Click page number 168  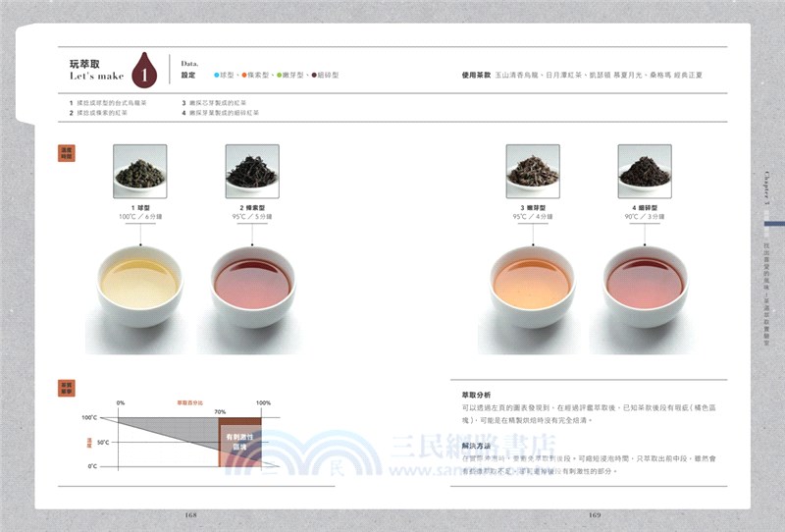pos(190,515)
